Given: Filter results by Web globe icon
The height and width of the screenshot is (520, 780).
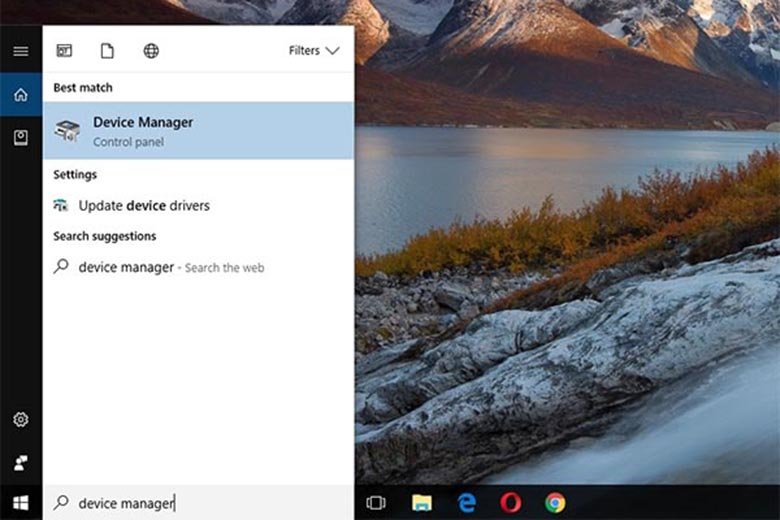Looking at the screenshot, I should [x=151, y=51].
